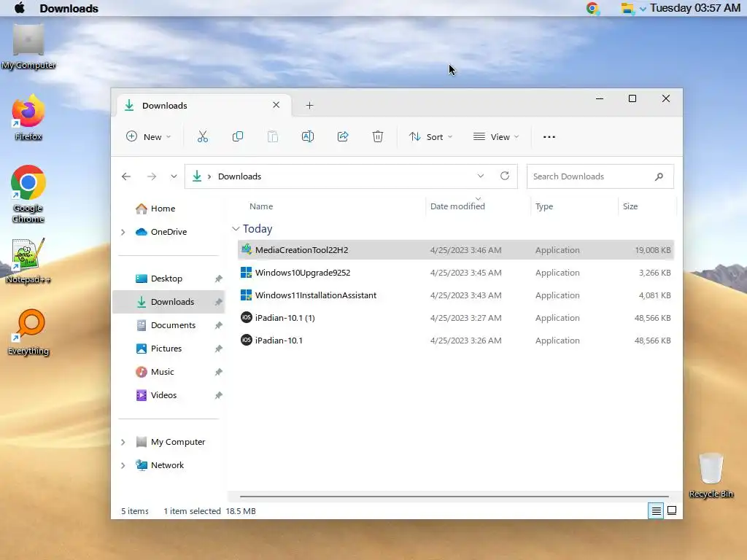Click the Apple logo in menu bar
Screen dimensions: 747x560
(x=20, y=8)
